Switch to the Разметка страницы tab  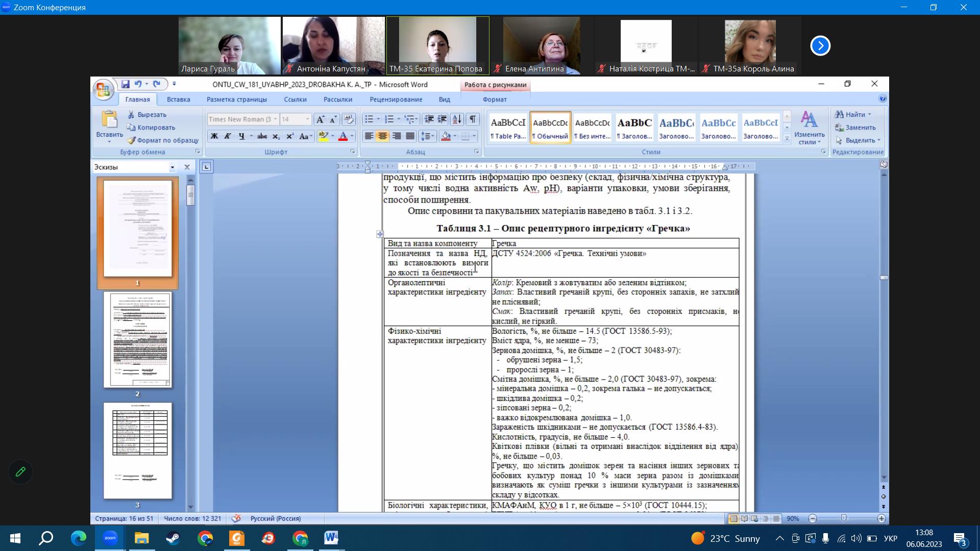click(236, 99)
